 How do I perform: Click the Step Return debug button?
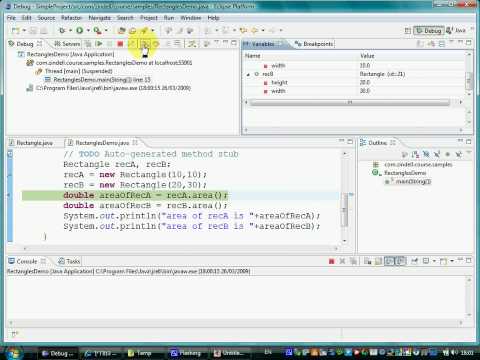pyautogui.click(x=168, y=44)
